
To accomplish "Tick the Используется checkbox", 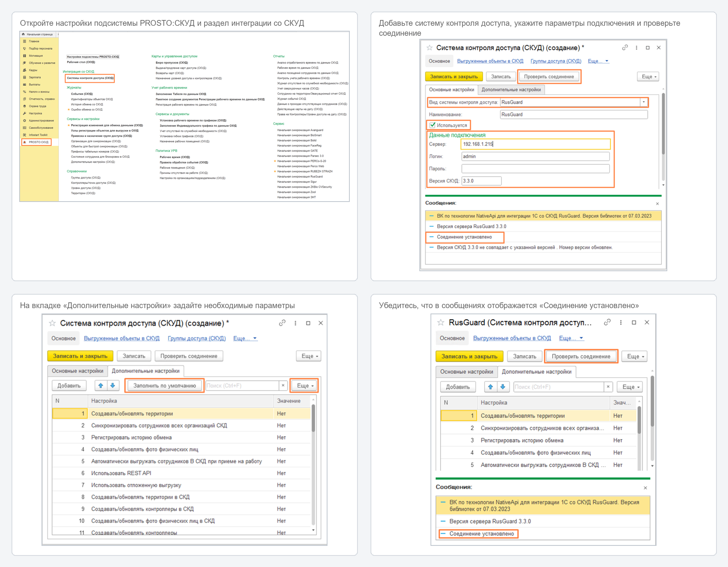I will pos(432,125).
